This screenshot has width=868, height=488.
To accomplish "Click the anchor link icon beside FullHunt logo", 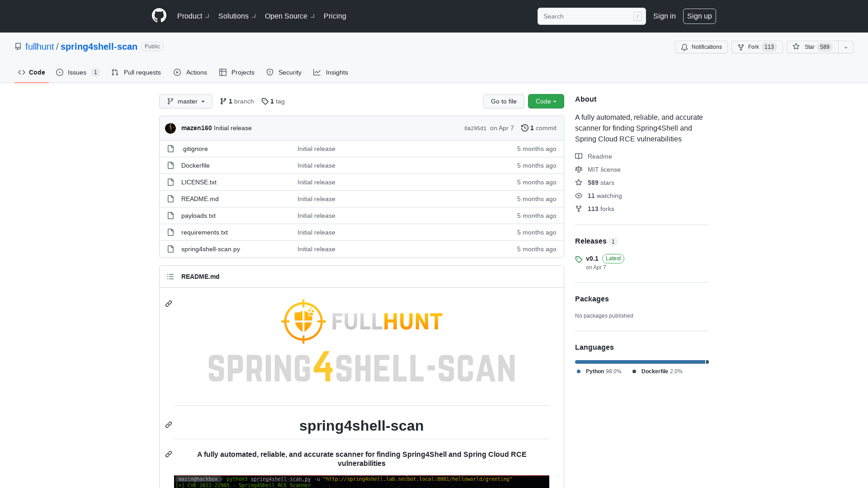I will tap(169, 304).
